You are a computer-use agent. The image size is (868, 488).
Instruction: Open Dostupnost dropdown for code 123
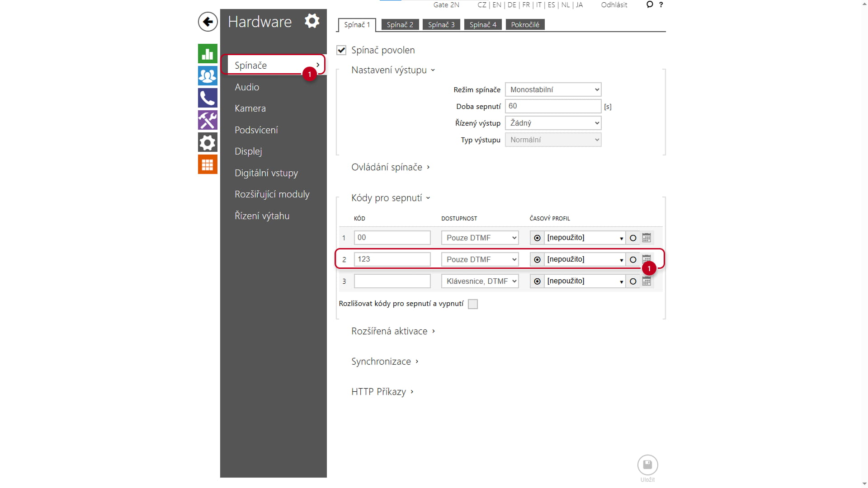(x=480, y=259)
